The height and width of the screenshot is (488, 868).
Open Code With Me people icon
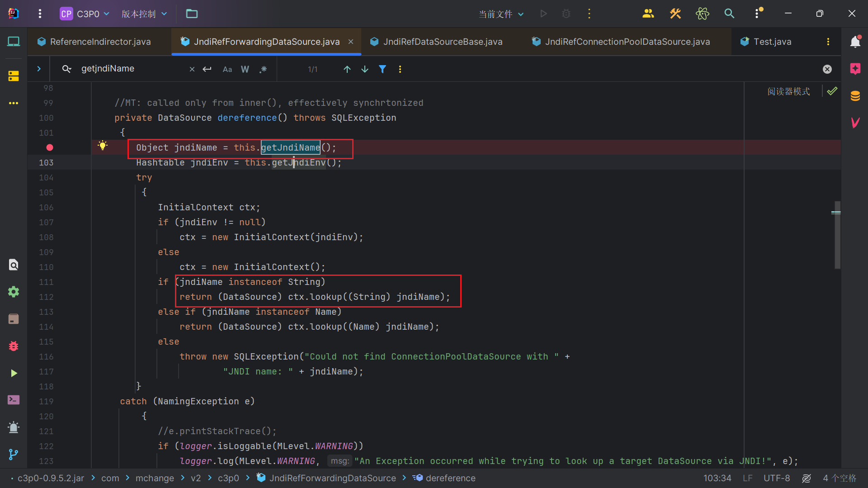[x=648, y=14]
